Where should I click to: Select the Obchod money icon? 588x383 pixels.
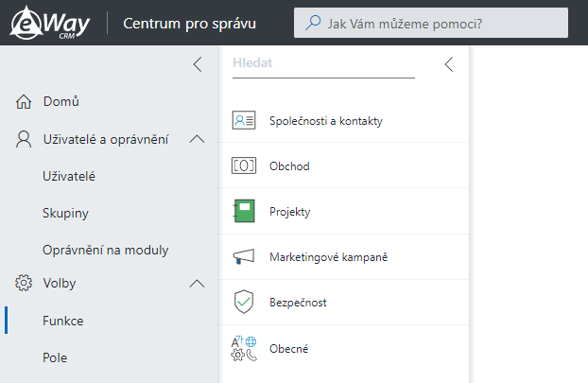tap(244, 165)
